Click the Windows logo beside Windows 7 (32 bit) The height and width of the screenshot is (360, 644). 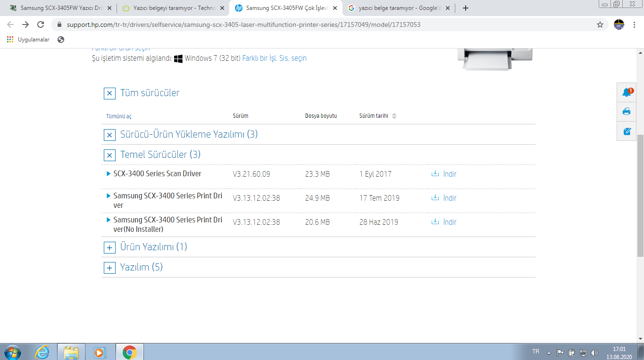tap(178, 58)
